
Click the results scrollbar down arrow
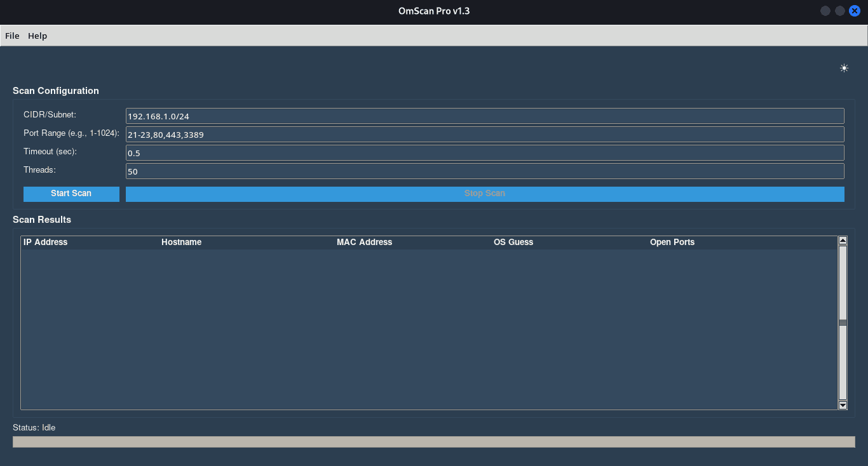click(843, 405)
